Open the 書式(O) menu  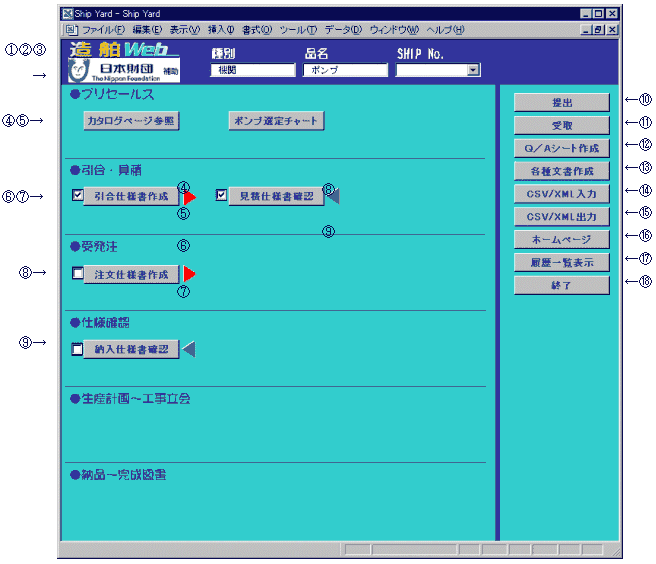click(257, 30)
